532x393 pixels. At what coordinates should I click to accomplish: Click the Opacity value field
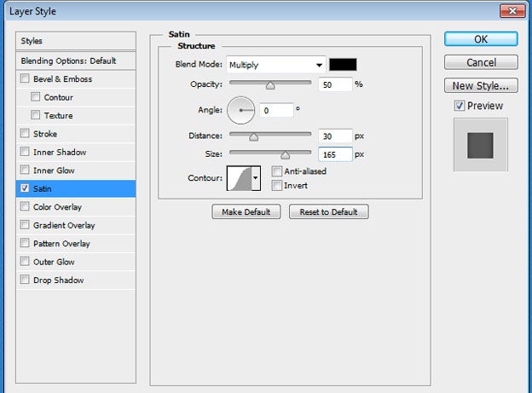335,84
